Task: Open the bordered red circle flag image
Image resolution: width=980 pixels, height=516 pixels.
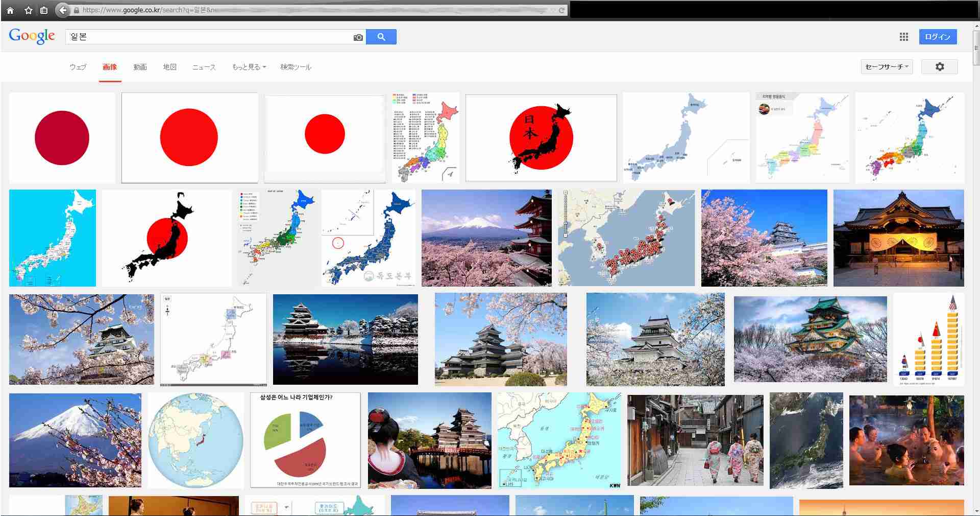Action: coord(190,137)
